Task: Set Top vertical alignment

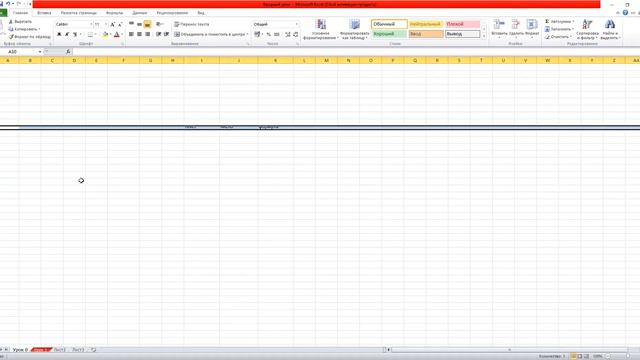Action: pos(131,24)
